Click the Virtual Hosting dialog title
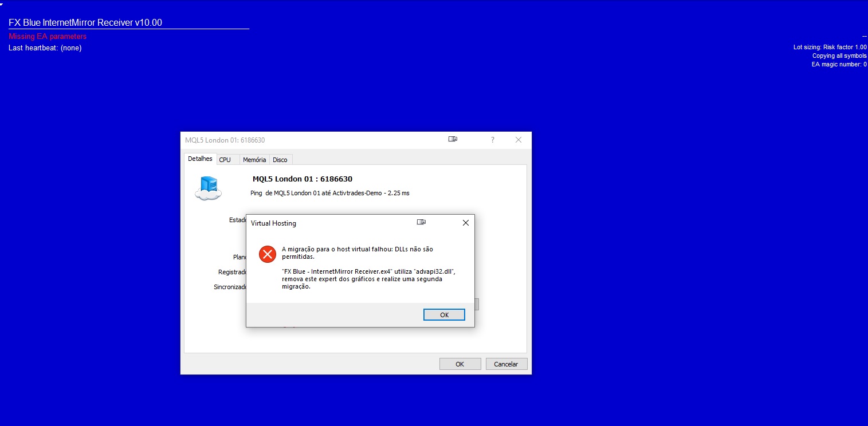The image size is (868, 426). pos(273,223)
